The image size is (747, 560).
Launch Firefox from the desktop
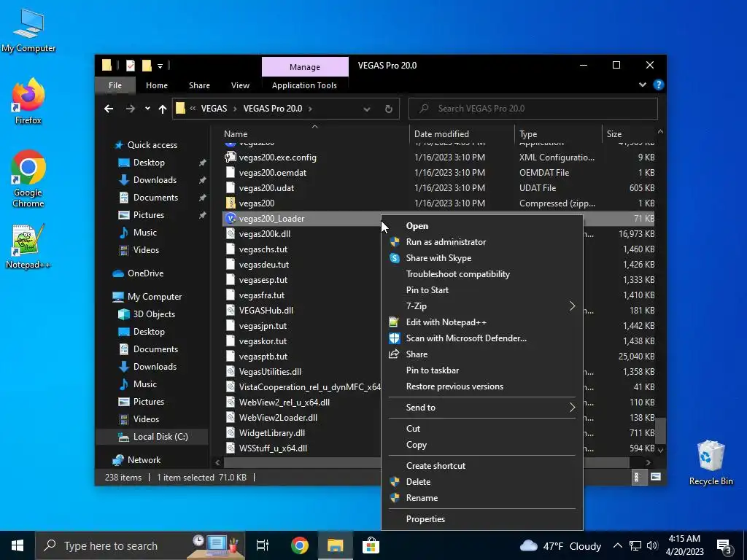click(x=28, y=101)
